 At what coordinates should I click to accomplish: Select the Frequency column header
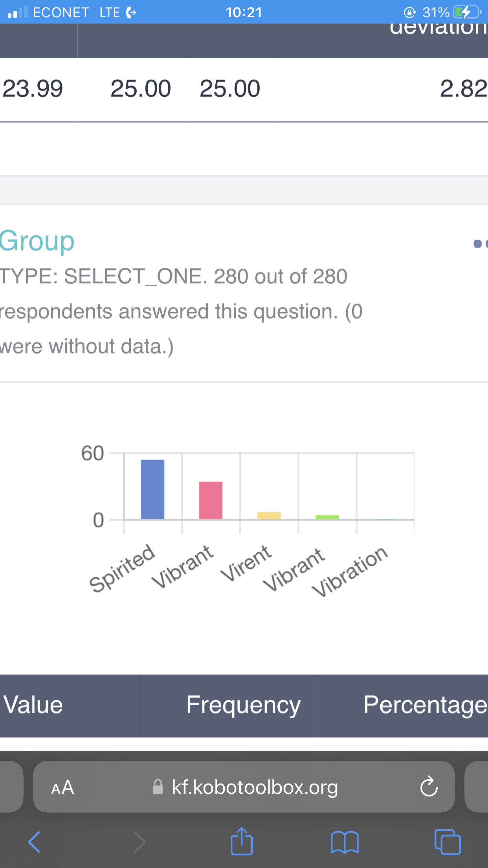click(243, 705)
